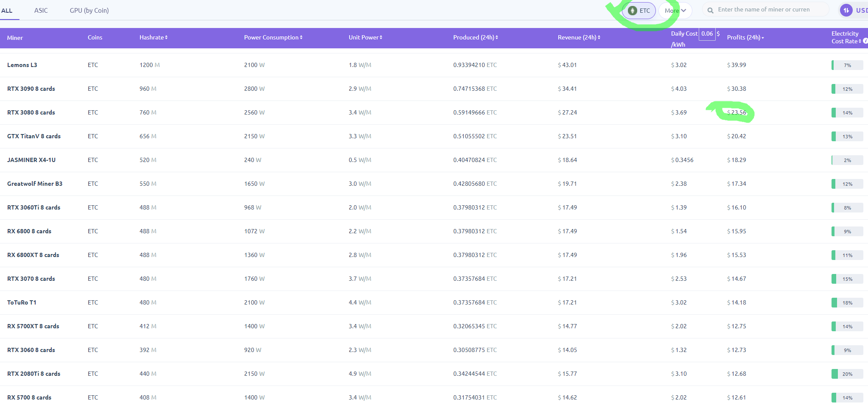The width and height of the screenshot is (868, 408).
Task: Sort by the Revenue (24h) column header
Action: pyautogui.click(x=579, y=37)
